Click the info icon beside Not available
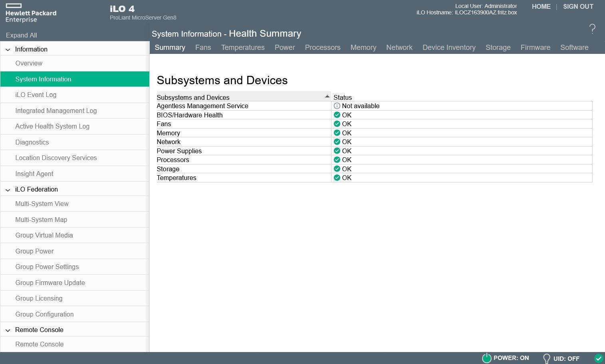Viewport: 605px width, 364px height. pyautogui.click(x=337, y=106)
